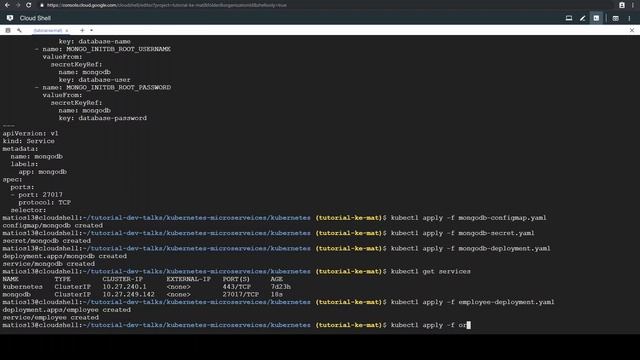
Task: Reload the page with the refresh icon
Action: 29,5
